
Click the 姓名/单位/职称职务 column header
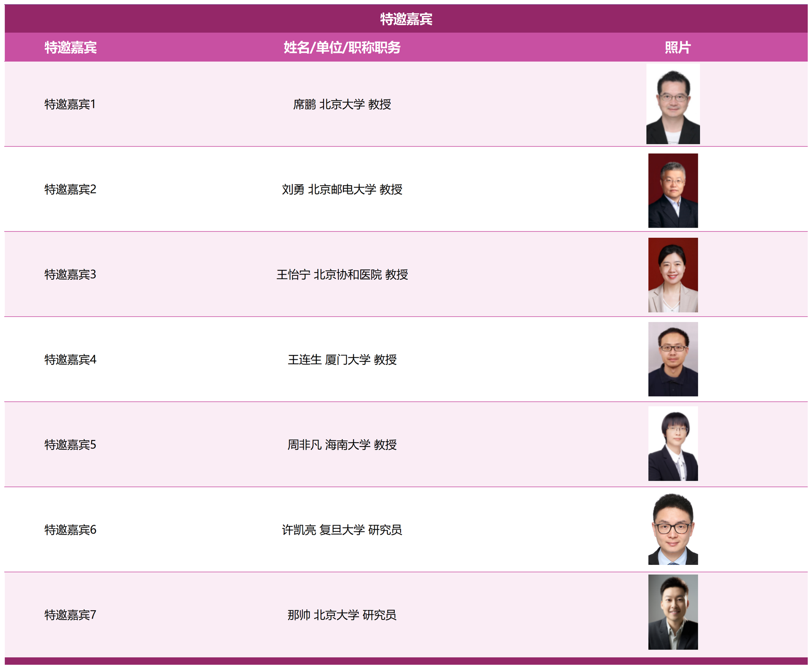point(342,47)
